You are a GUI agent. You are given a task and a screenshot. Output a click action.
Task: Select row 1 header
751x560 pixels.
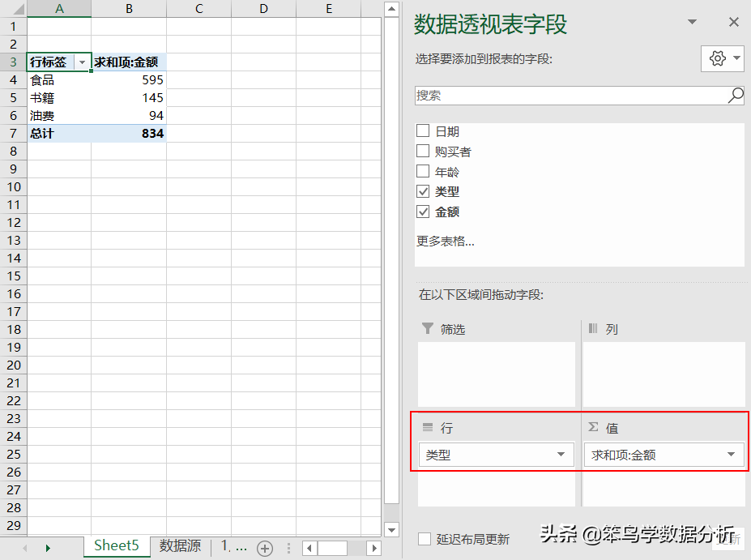click(14, 27)
